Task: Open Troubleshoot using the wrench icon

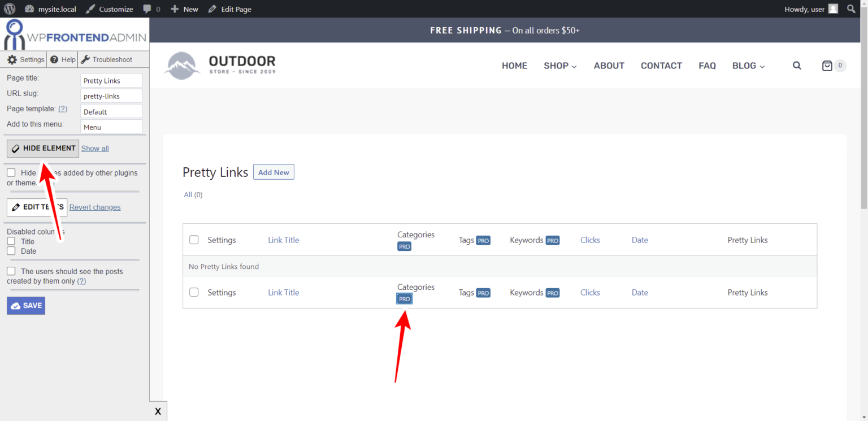Action: click(x=85, y=59)
